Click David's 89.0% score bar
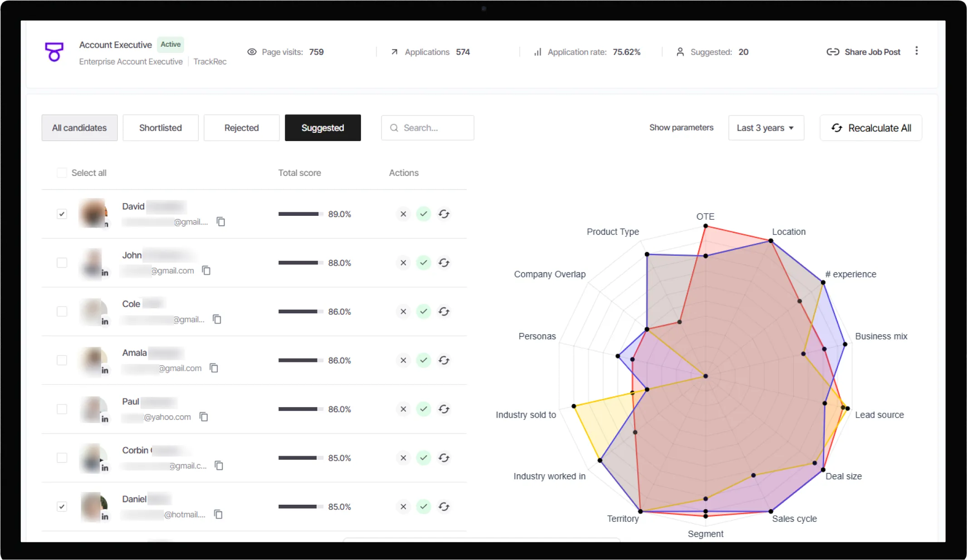This screenshot has width=967, height=560. tap(300, 214)
